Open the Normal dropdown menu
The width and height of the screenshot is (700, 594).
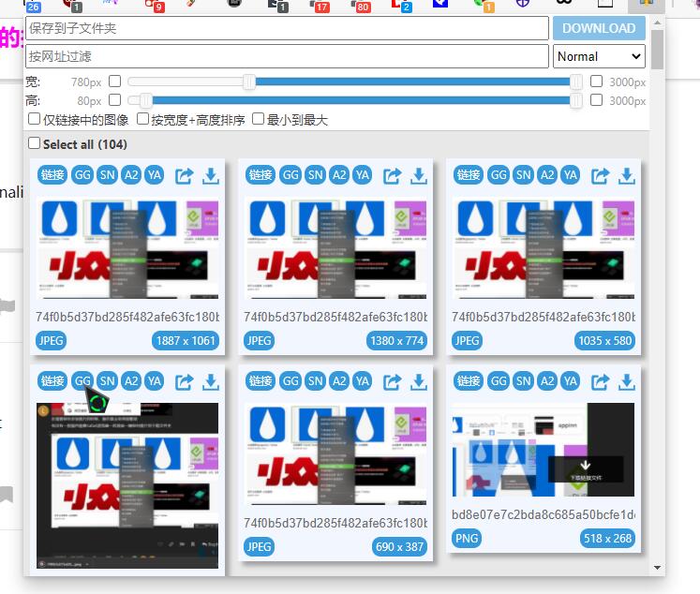[x=599, y=56]
